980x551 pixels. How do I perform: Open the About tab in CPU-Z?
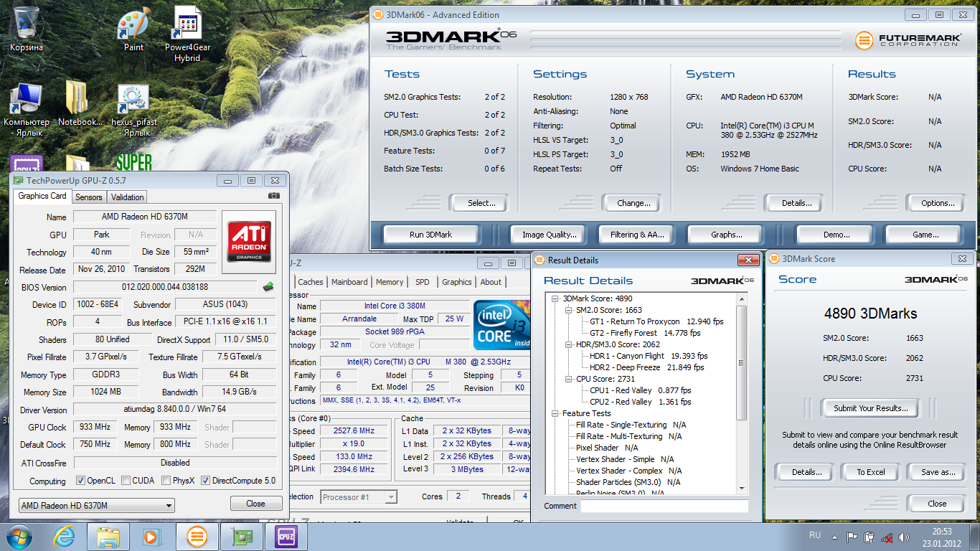(x=491, y=282)
